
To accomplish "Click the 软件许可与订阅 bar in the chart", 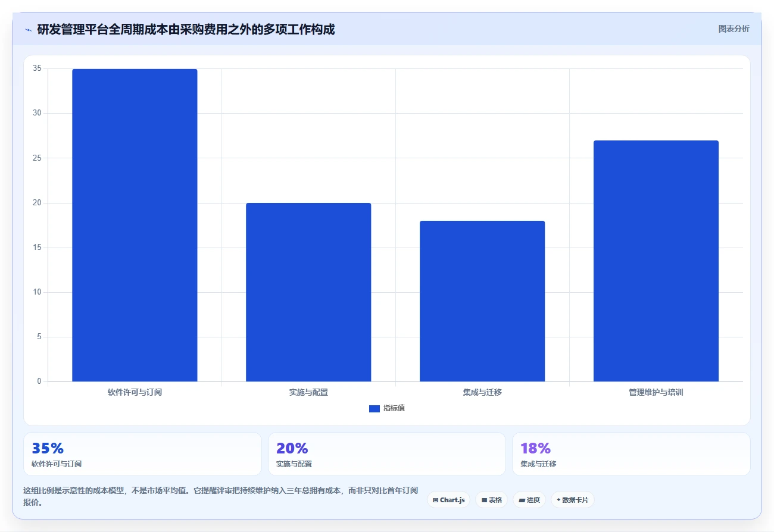I will (x=135, y=225).
